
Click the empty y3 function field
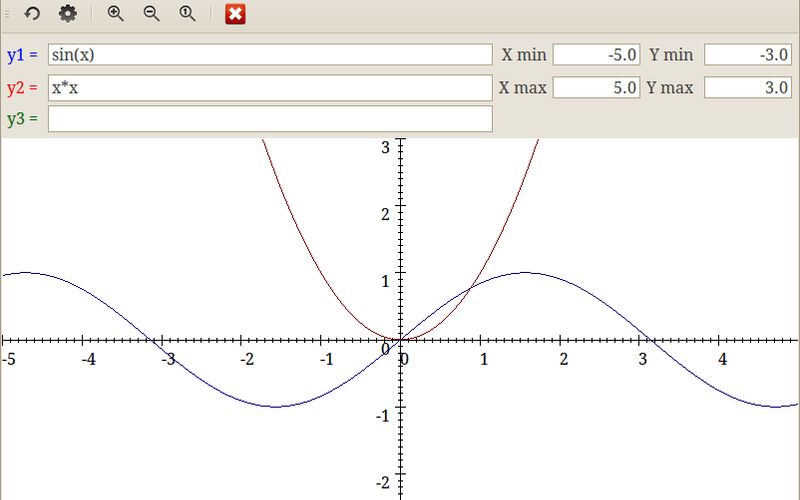coord(270,119)
